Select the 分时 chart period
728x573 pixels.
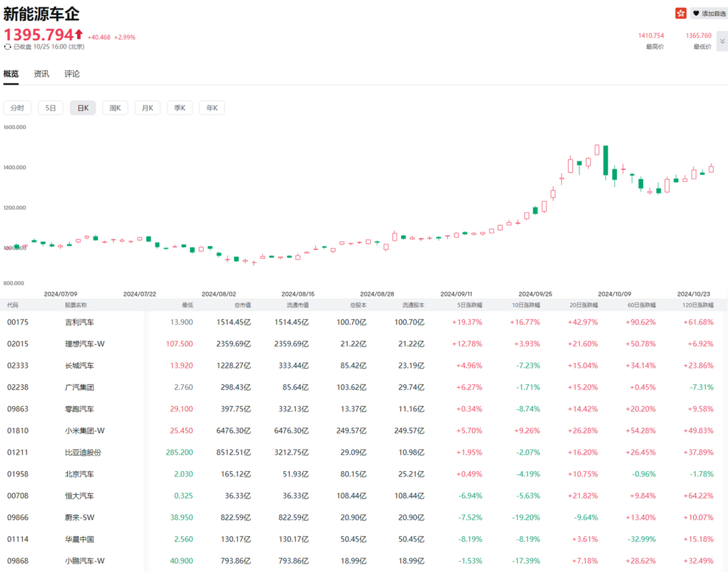coord(17,108)
